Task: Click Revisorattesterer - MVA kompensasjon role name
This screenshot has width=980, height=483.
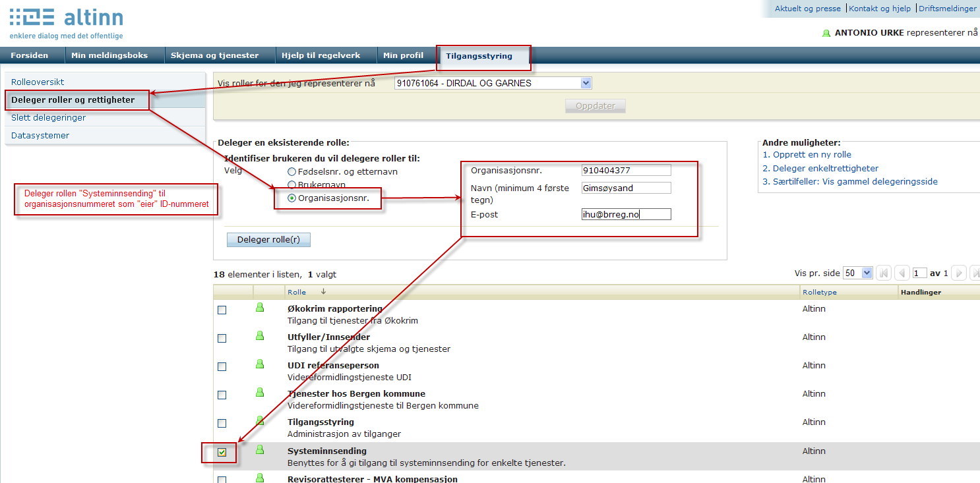Action: pos(373,478)
